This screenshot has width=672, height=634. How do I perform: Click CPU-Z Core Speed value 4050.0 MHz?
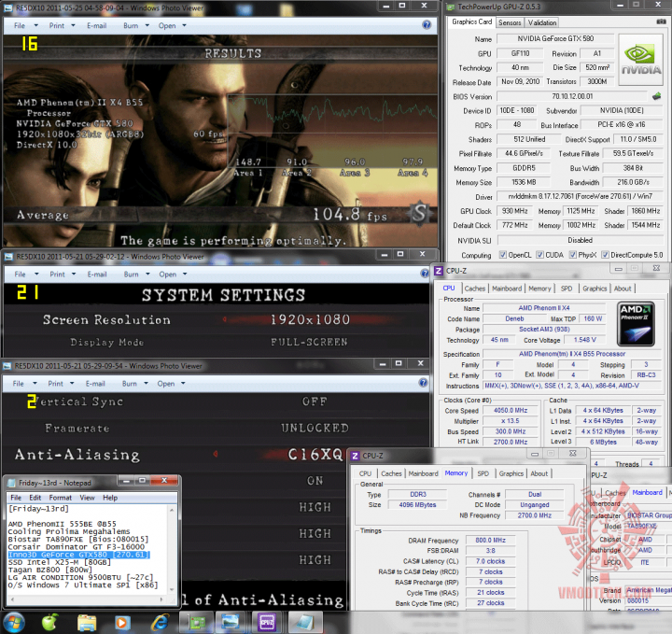(x=510, y=410)
